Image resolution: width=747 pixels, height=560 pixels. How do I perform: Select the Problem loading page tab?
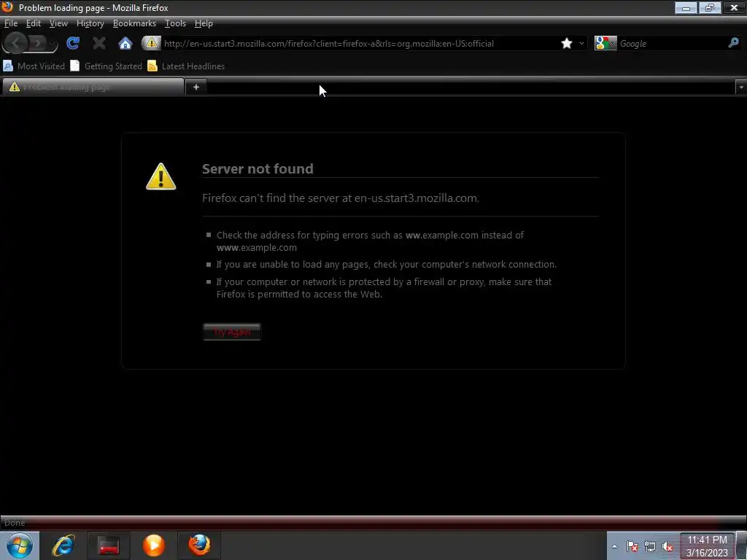[x=93, y=87]
